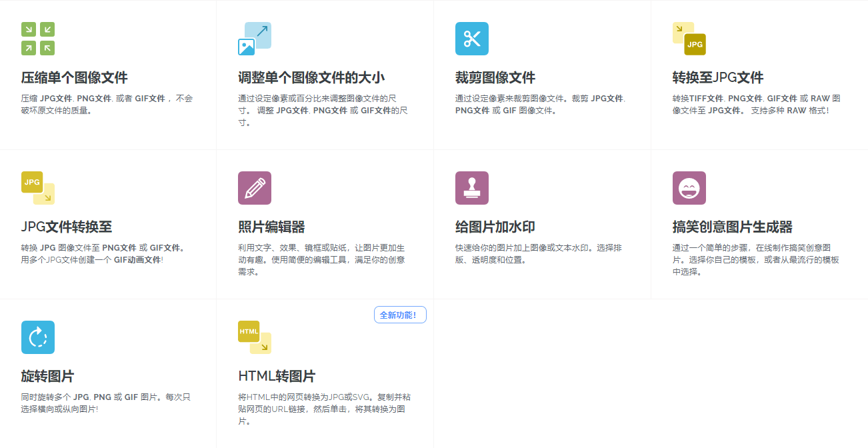Click the JPG文件转换至 heading
This screenshot has width=868, height=448.
[67, 227]
